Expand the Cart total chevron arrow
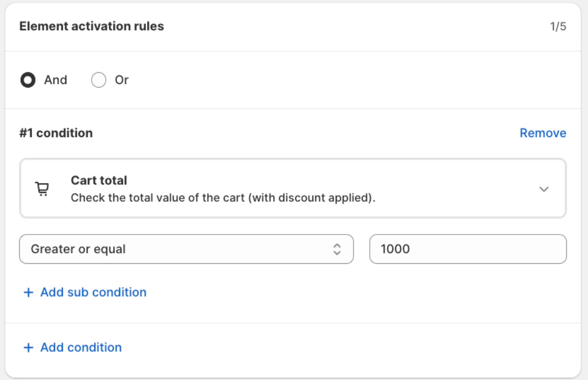The image size is (588, 380). (x=544, y=189)
